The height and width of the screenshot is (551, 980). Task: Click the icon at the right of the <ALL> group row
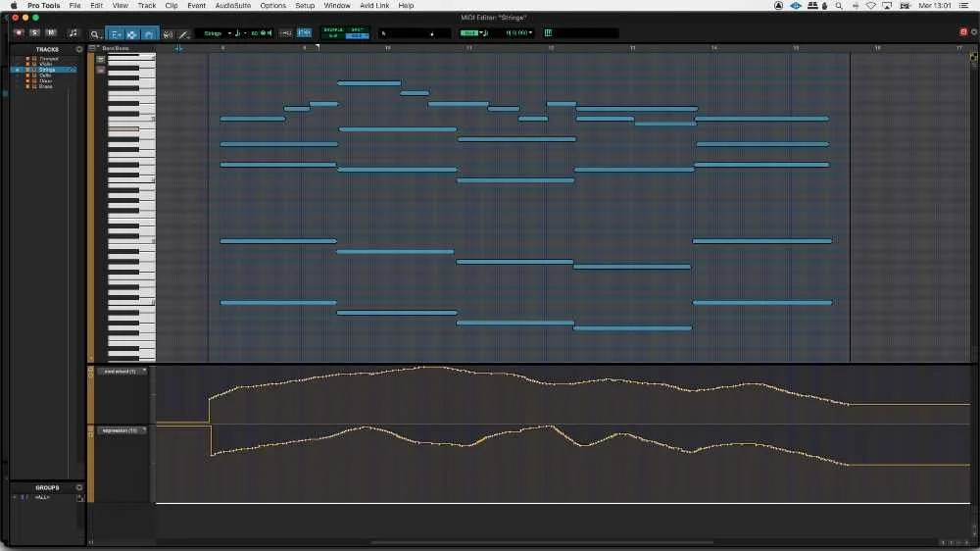point(80,498)
